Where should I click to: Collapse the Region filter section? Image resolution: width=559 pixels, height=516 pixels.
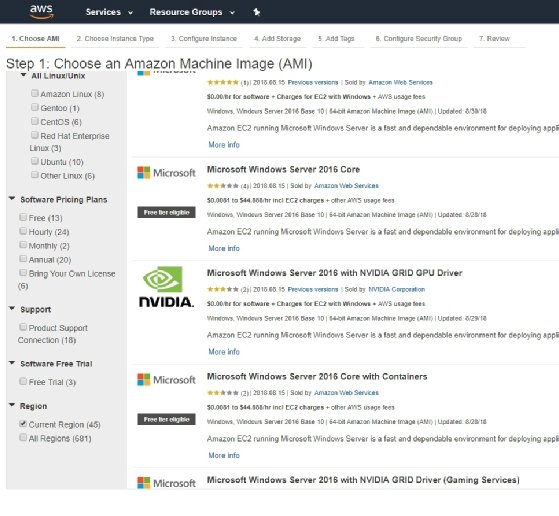pos(12,405)
